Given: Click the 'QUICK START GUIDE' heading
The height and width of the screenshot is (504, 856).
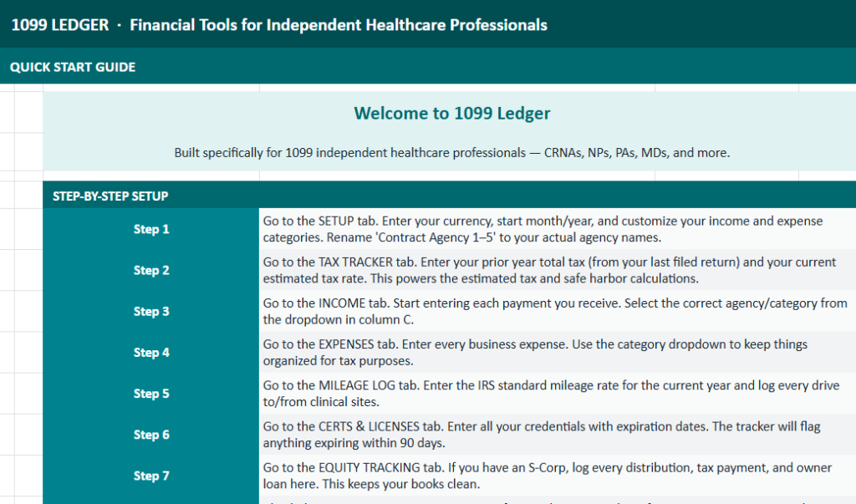Looking at the screenshot, I should pyautogui.click(x=73, y=67).
